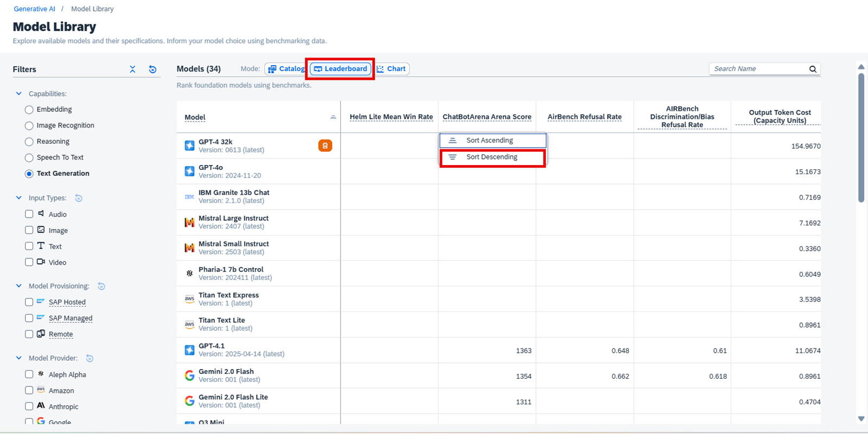Click the Mistral Large Instruct logo
The image size is (868, 439).
click(189, 222)
